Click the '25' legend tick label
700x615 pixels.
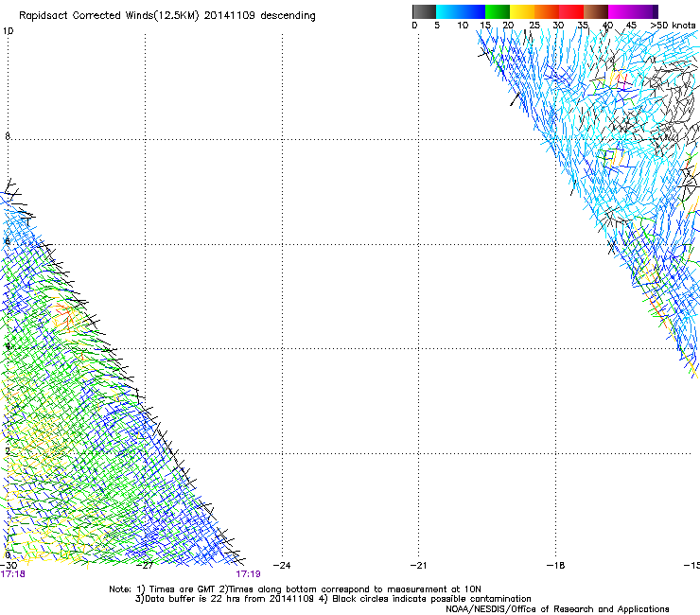click(x=534, y=26)
